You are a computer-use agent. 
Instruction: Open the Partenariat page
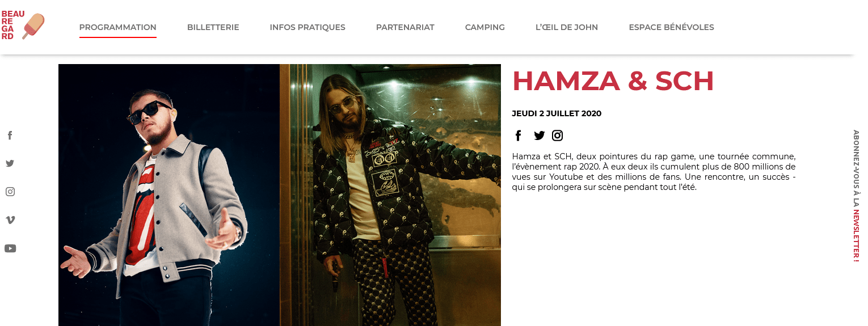point(405,27)
